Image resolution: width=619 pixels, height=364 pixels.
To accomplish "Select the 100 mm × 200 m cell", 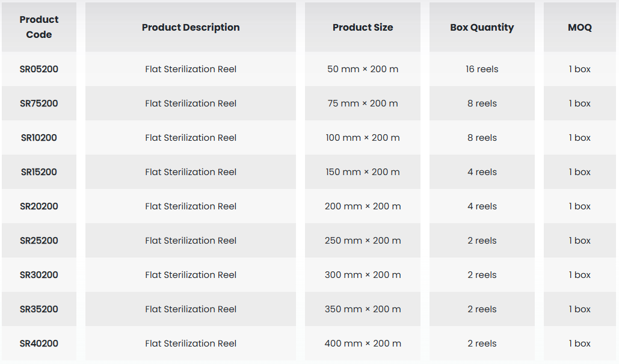I will tap(363, 138).
